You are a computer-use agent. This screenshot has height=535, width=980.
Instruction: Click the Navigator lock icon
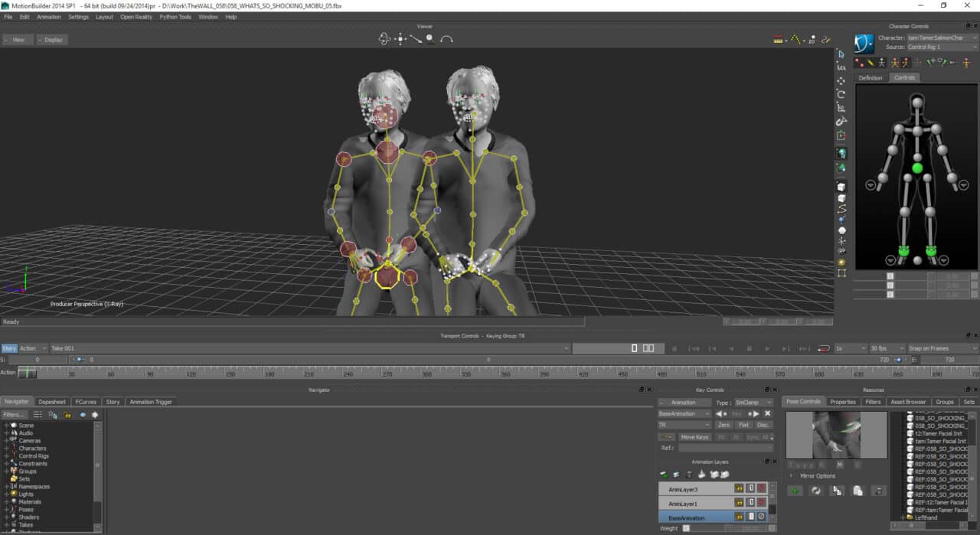pyautogui.click(x=67, y=415)
